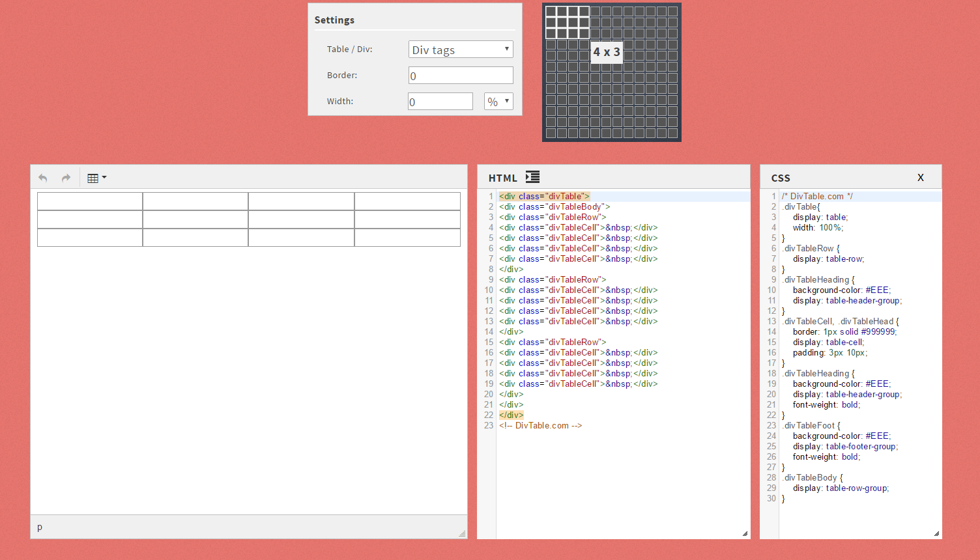Click the Width value input field

click(440, 102)
